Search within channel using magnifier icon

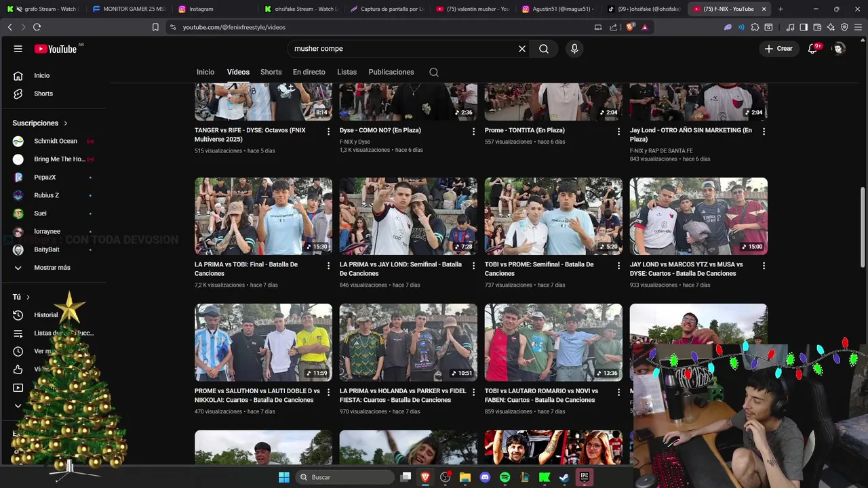pyautogui.click(x=434, y=73)
